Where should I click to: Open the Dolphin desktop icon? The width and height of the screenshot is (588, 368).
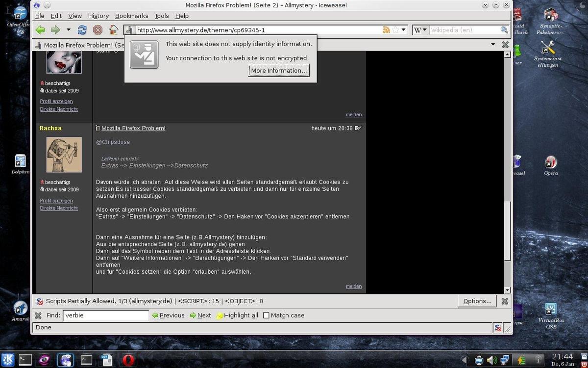tap(20, 164)
